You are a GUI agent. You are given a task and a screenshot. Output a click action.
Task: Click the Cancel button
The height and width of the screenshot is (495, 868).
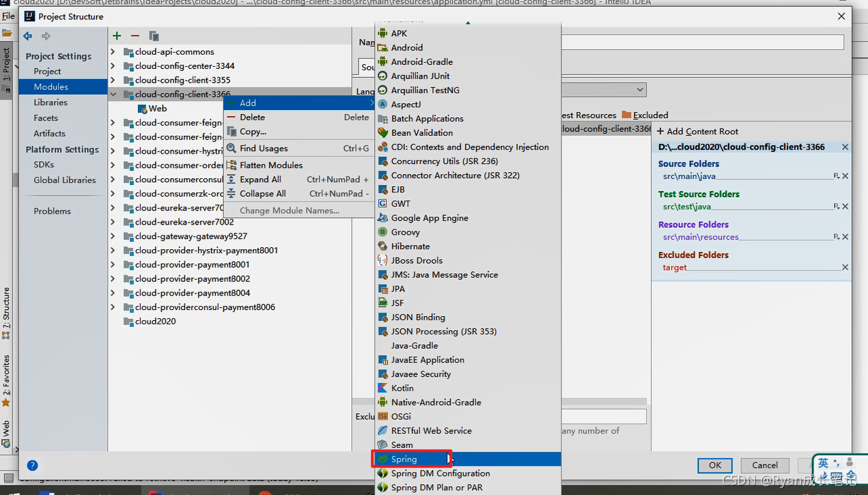(765, 465)
